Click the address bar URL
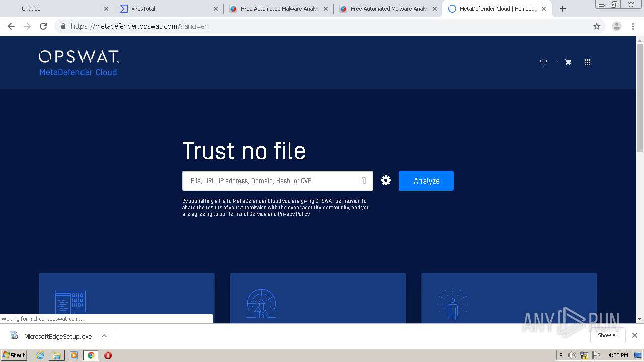This screenshot has height=362, width=644. (x=140, y=26)
